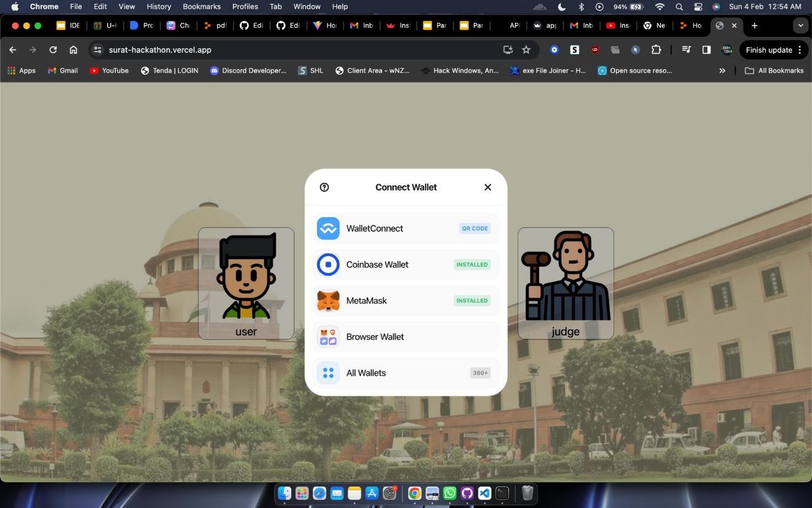Open Visual Studio Code from Dock
812x508 pixels.
point(485,493)
